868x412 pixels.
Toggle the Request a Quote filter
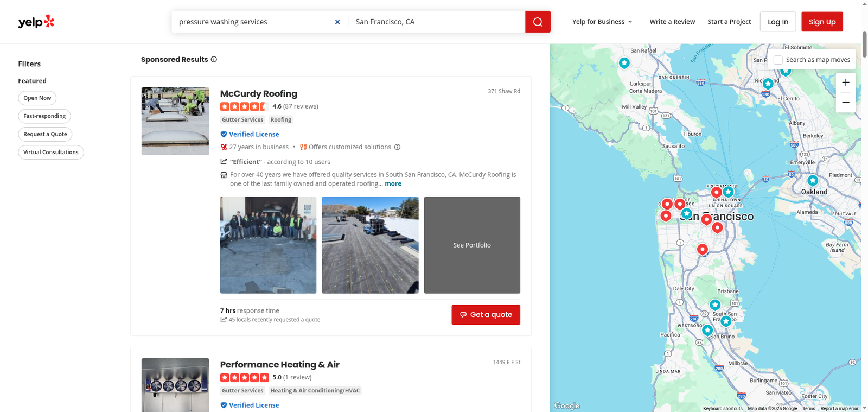45,134
